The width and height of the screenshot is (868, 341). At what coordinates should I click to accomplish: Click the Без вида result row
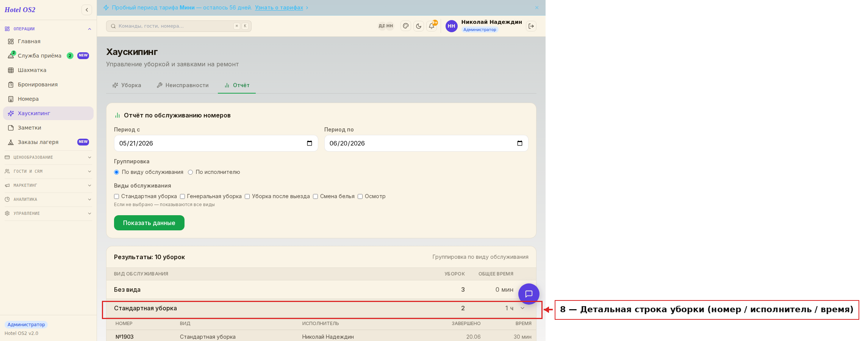pos(321,289)
